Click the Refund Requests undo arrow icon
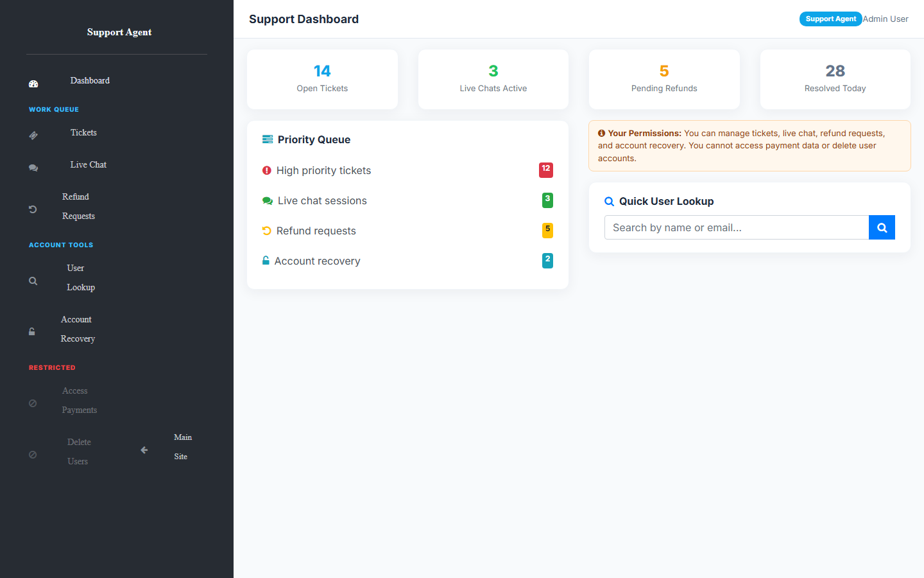924x578 pixels. click(x=33, y=209)
